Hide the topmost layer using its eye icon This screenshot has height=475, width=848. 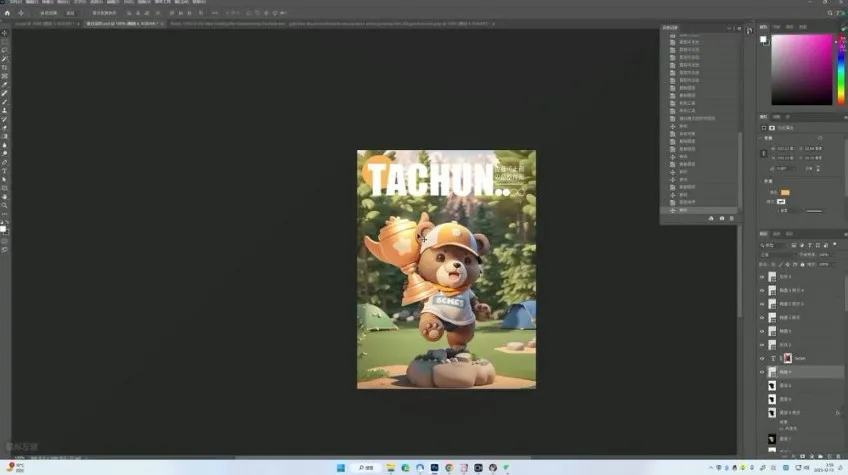click(762, 276)
